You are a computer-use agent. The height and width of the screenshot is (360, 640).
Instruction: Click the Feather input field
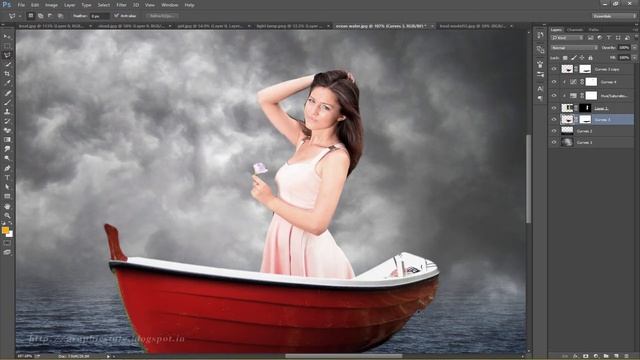pos(100,16)
